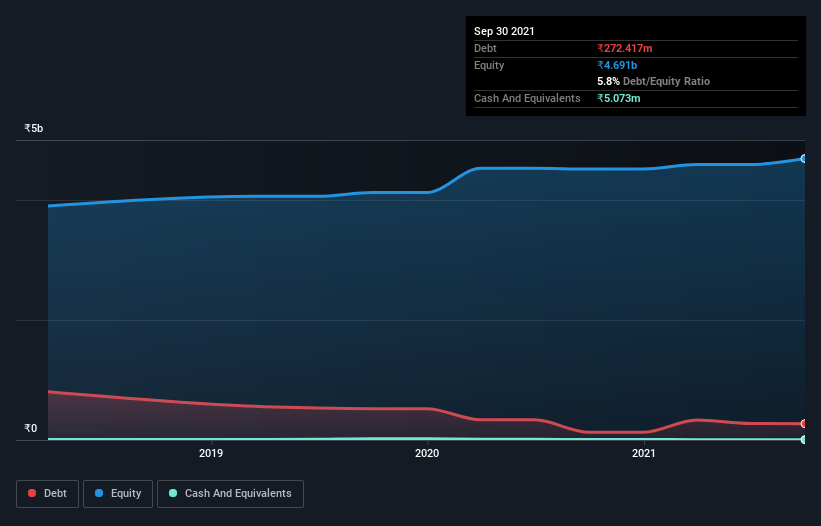Viewport: 821px width, 526px height.
Task: Click the red dot in Debt legend
Action: [32, 493]
